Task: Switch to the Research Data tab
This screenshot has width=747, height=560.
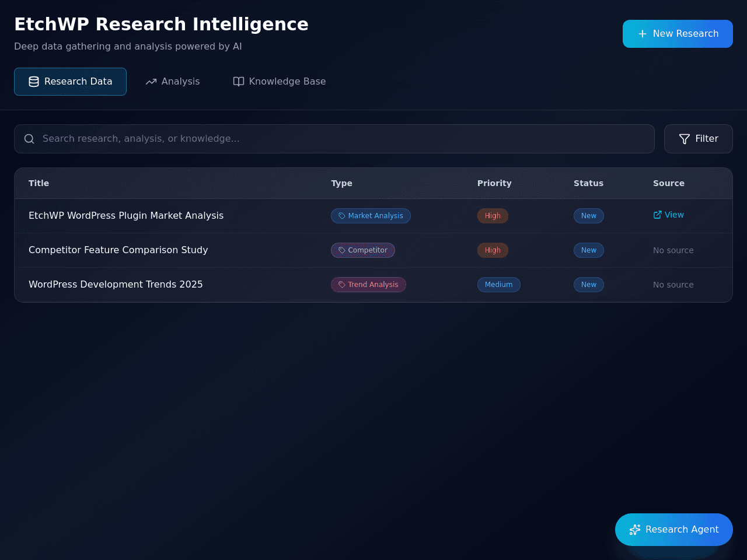Action: 70,82
